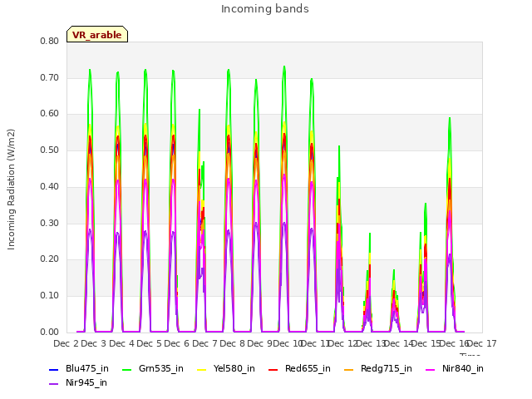This screenshot has height=399, width=532.
Task: Click the Redg715_in orange legend swatch
Action: point(349,369)
